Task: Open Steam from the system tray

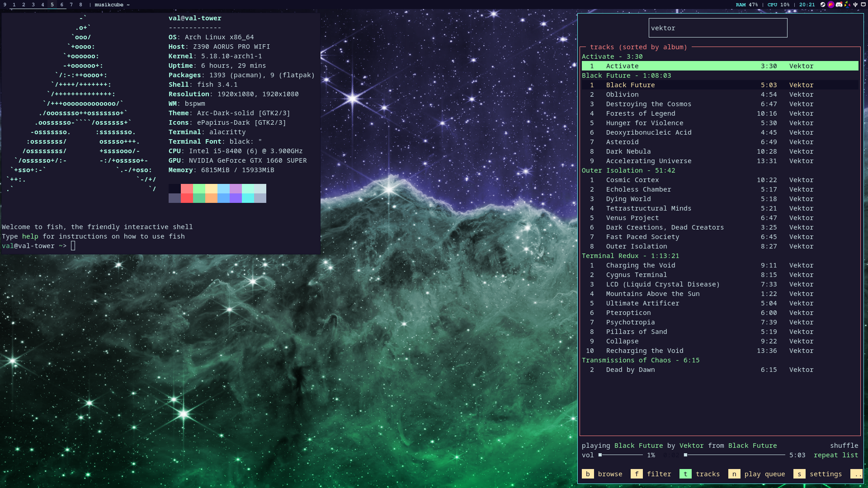Action: (x=823, y=5)
